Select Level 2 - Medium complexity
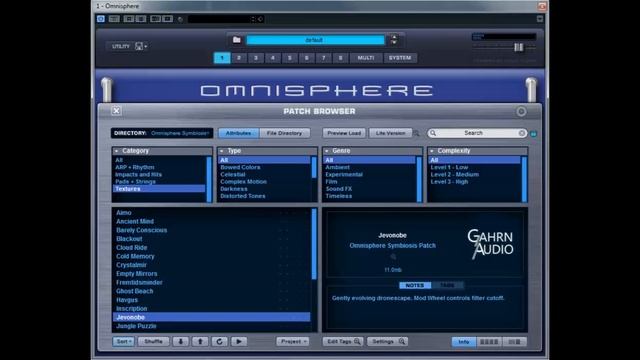 (454, 174)
